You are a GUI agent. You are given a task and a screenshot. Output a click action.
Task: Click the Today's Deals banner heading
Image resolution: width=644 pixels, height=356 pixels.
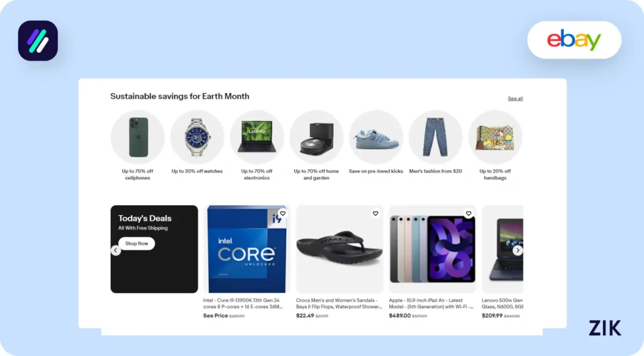coord(145,218)
